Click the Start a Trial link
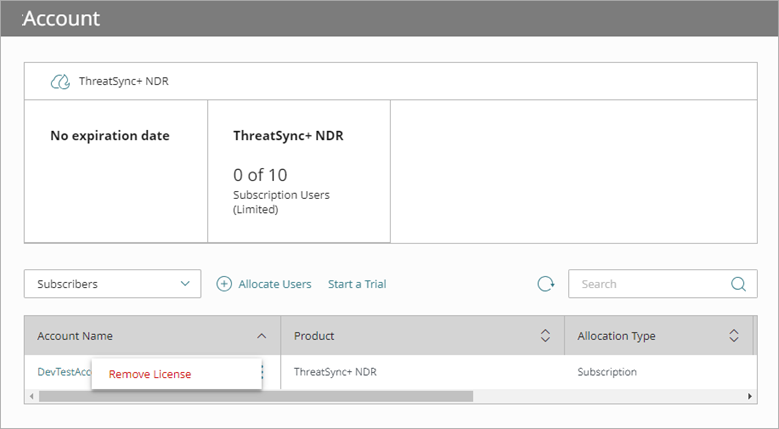The width and height of the screenshot is (779, 429). [x=357, y=284]
